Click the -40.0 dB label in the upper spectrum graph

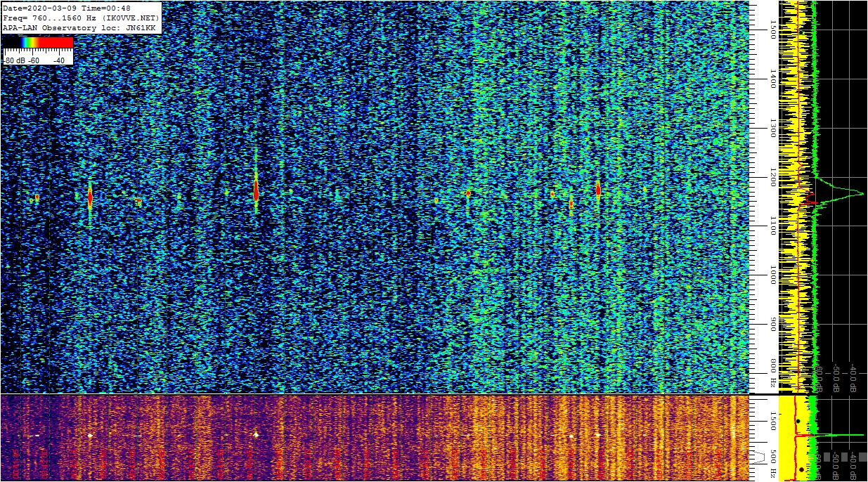pyautogui.click(x=853, y=378)
